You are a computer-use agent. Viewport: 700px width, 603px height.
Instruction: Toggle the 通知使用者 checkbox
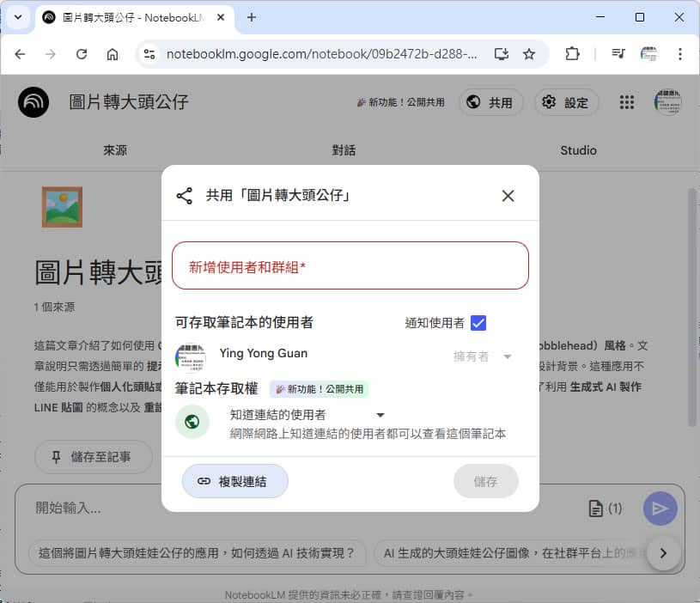(x=478, y=323)
